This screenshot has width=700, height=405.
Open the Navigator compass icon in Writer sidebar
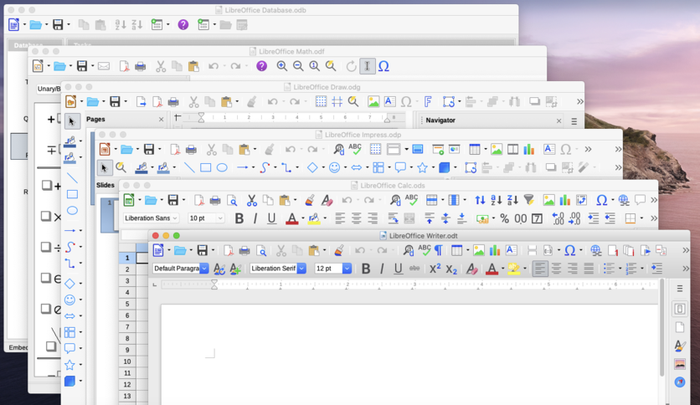click(x=679, y=382)
